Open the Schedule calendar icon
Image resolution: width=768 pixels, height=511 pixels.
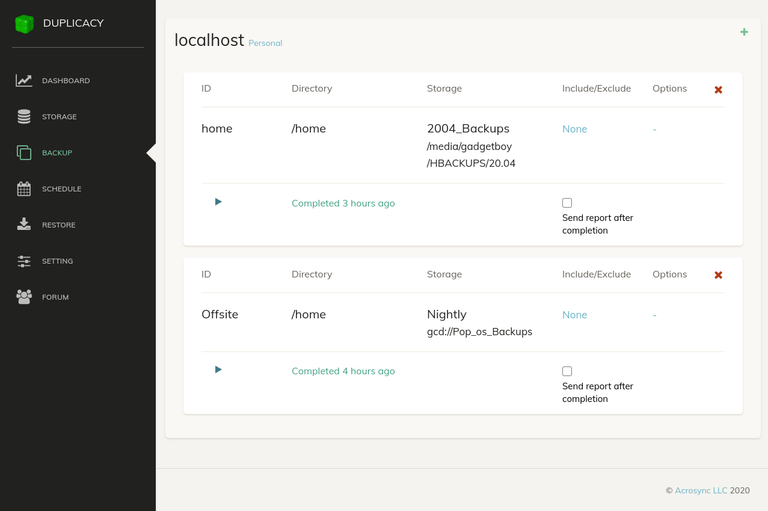coord(24,189)
